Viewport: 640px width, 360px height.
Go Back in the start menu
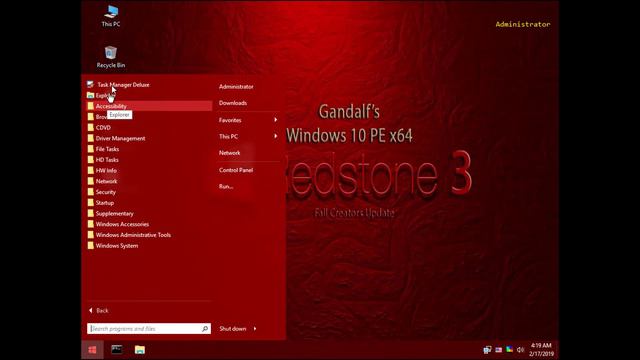pos(99,311)
